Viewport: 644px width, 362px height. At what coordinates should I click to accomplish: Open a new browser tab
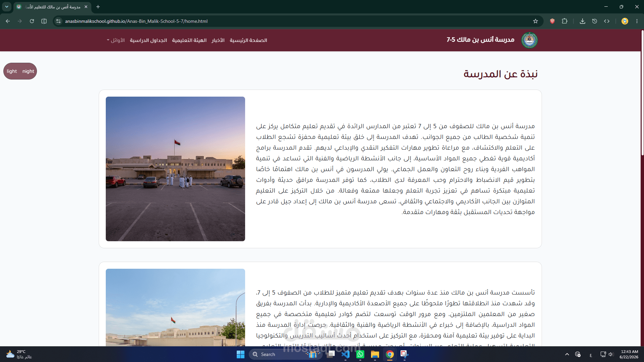pos(98,7)
